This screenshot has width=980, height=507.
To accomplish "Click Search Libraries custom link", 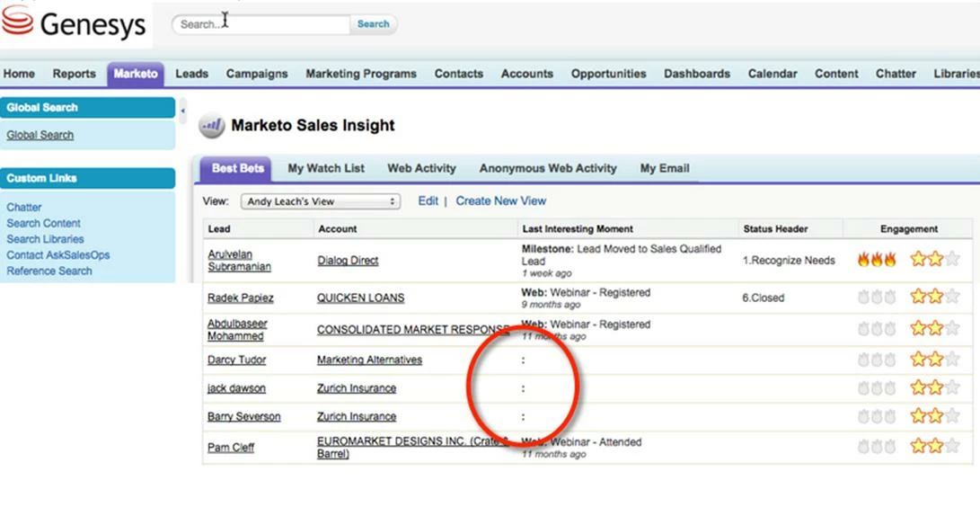I will pyautogui.click(x=45, y=239).
